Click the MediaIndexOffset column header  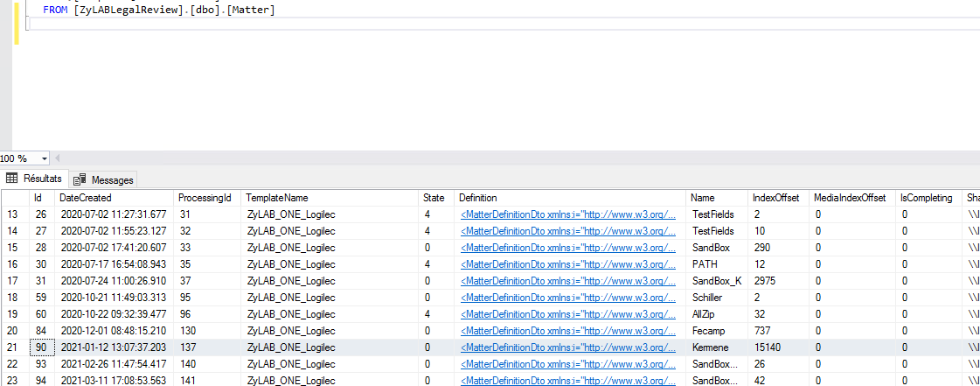click(x=850, y=198)
